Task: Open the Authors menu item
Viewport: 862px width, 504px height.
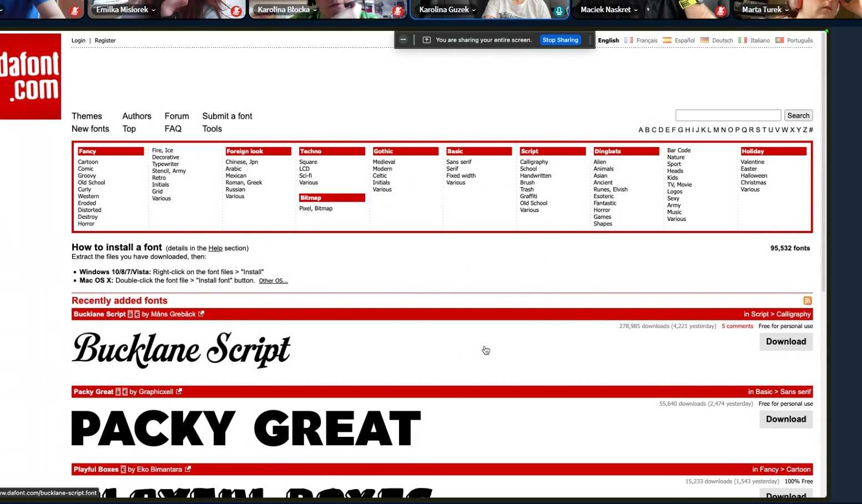Action: tap(137, 116)
